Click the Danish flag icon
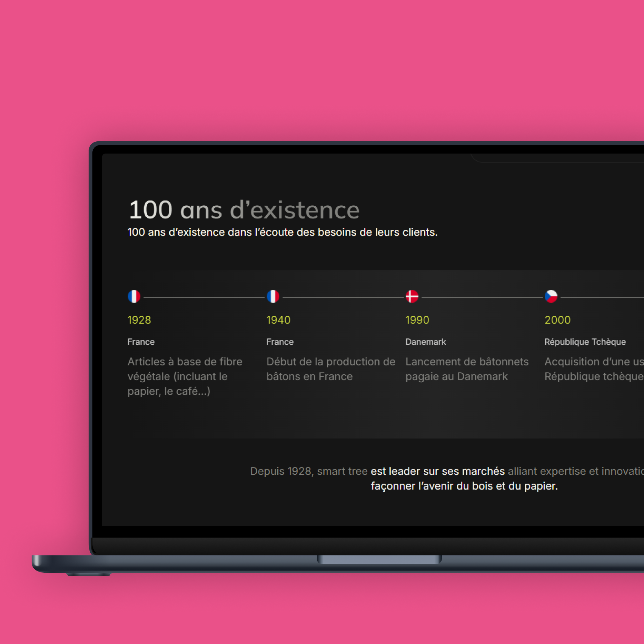This screenshot has height=644, width=644. pos(412,296)
